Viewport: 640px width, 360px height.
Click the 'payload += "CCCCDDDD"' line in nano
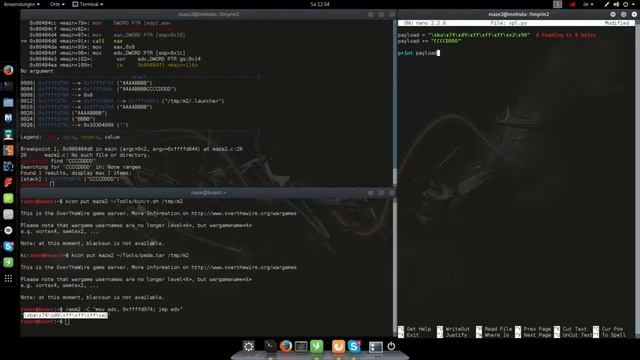[429, 41]
